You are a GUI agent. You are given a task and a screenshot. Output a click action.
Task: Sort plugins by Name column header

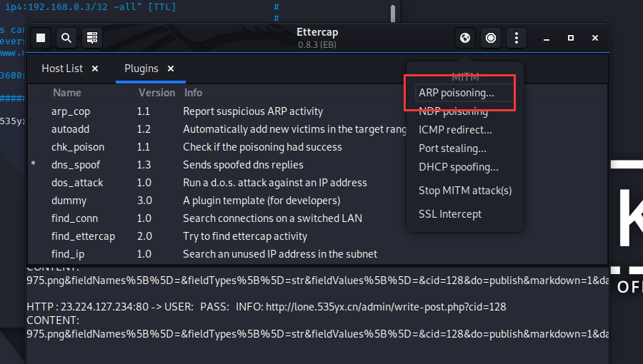67,93
